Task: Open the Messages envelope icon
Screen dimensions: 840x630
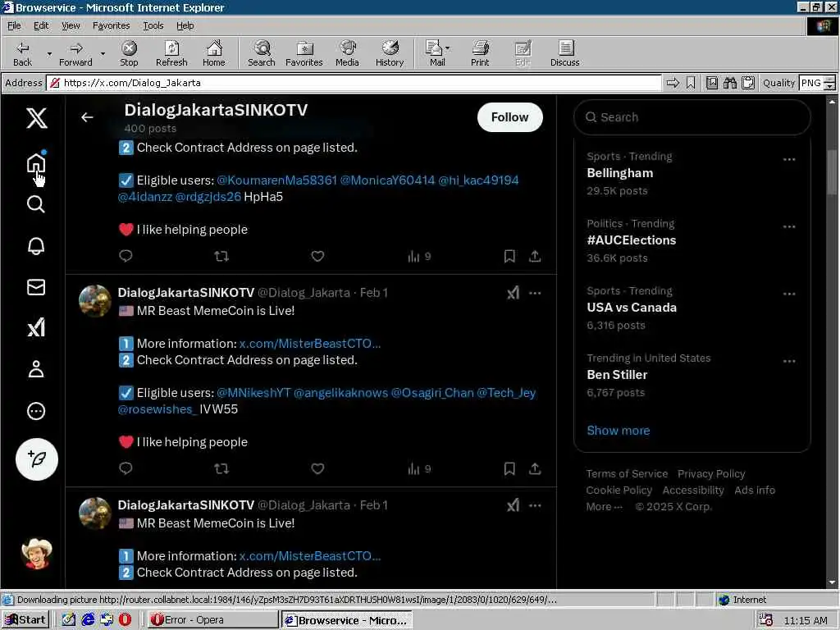Action: (36, 287)
